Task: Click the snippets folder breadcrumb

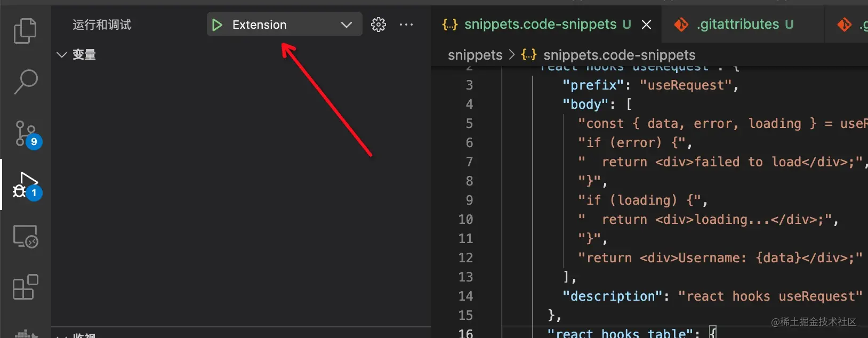Action: pyautogui.click(x=475, y=55)
